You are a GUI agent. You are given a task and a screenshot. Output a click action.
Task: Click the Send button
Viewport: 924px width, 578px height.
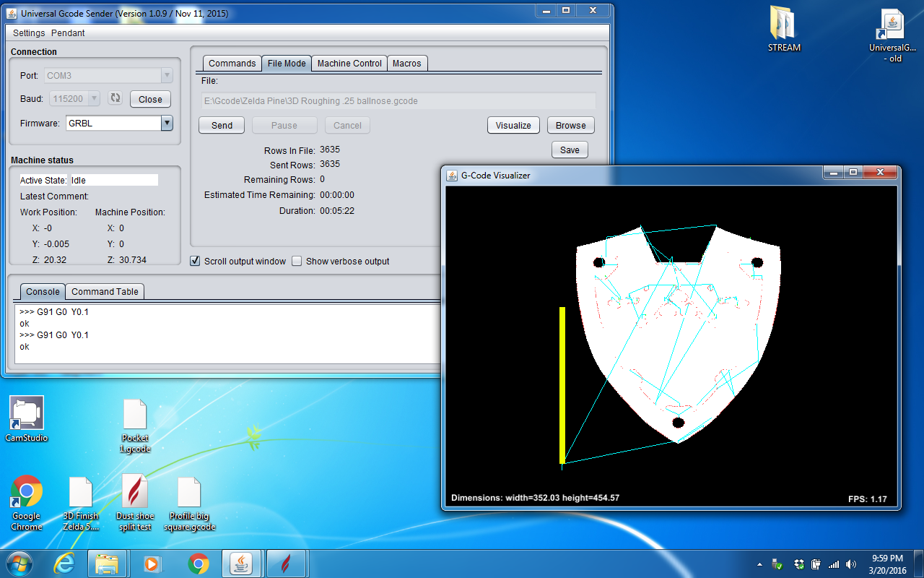(x=222, y=125)
